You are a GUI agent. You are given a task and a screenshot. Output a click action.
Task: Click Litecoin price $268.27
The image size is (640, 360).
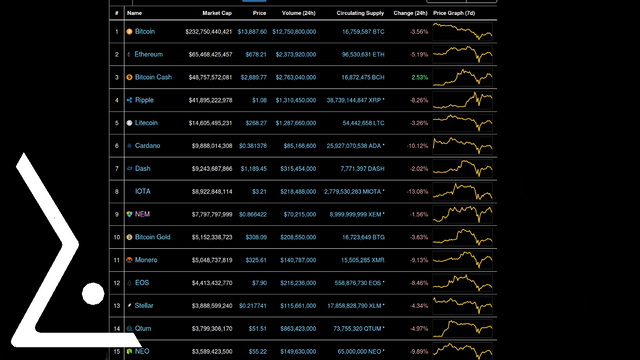(x=256, y=123)
